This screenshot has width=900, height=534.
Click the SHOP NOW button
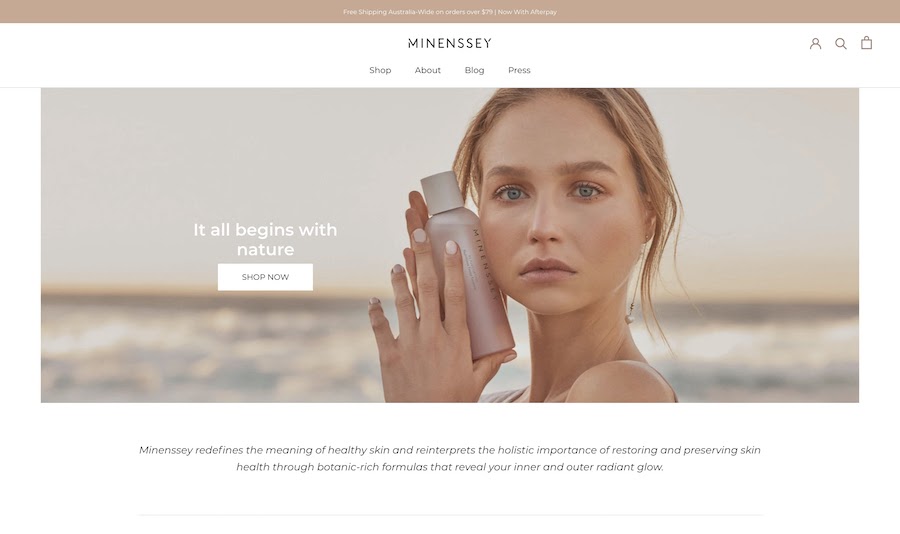(x=265, y=277)
